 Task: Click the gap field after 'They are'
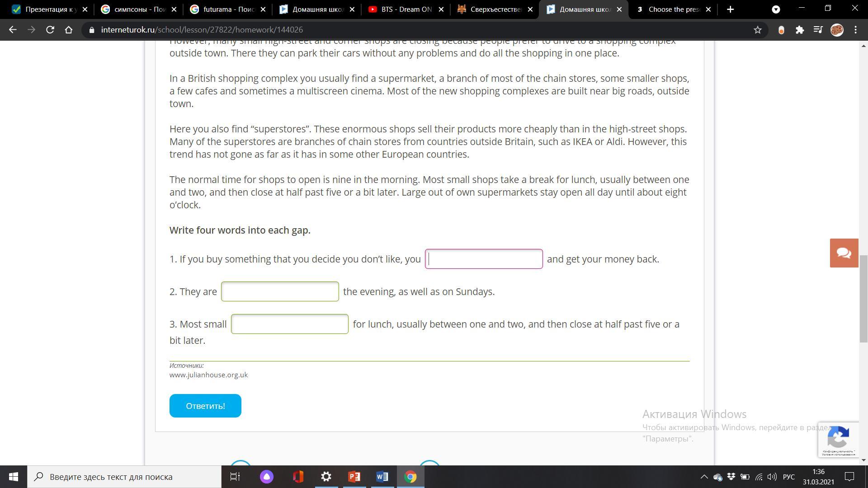click(280, 291)
